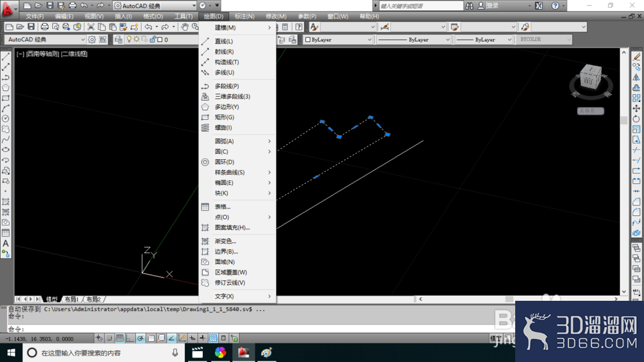Choose the Polygon tool in left toolbar
This screenshot has width=644, height=362.
coord(6,88)
